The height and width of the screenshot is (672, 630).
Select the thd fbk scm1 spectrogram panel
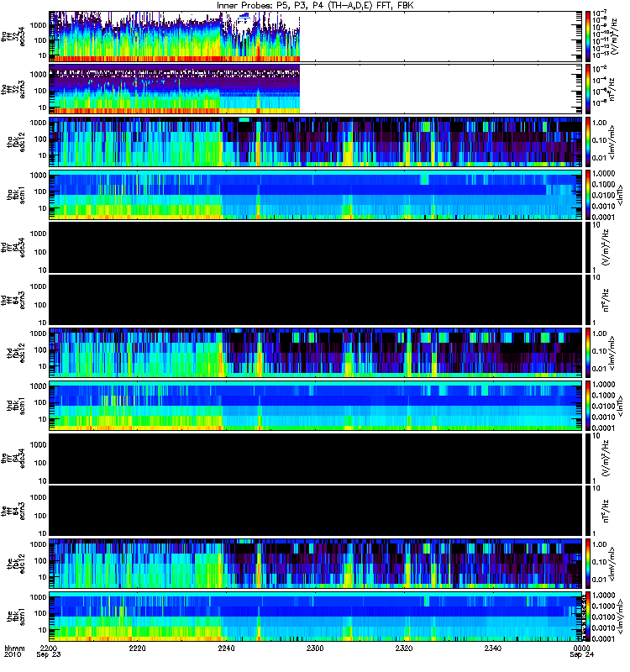[316, 406]
